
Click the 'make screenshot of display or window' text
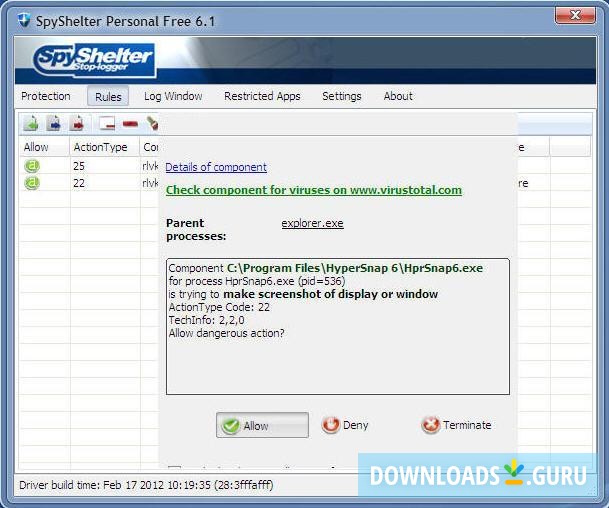331,294
